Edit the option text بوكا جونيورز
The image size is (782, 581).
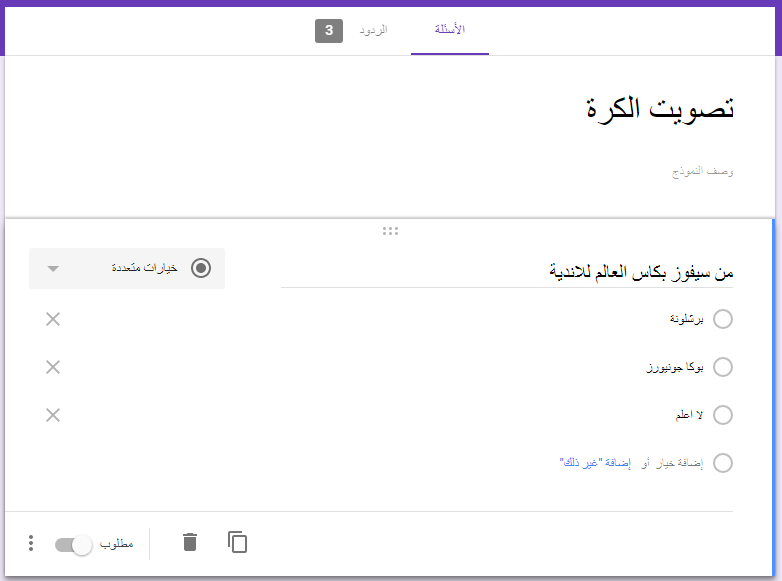coord(675,368)
